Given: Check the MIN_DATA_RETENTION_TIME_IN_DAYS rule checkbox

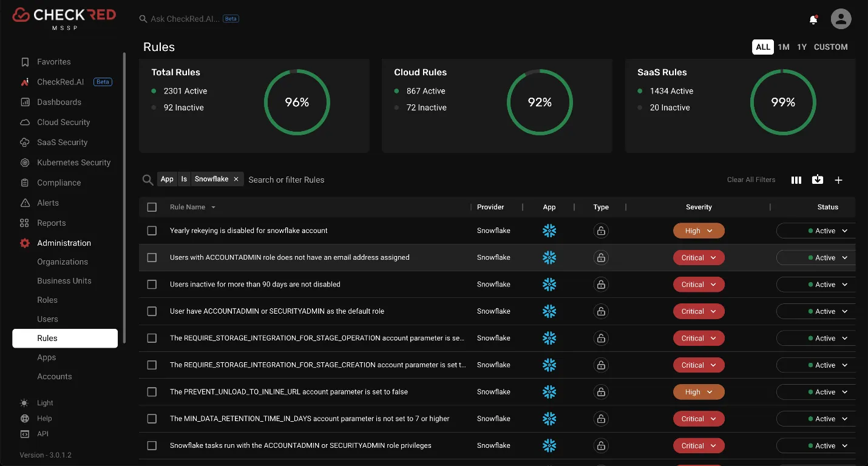Looking at the screenshot, I should tap(152, 419).
